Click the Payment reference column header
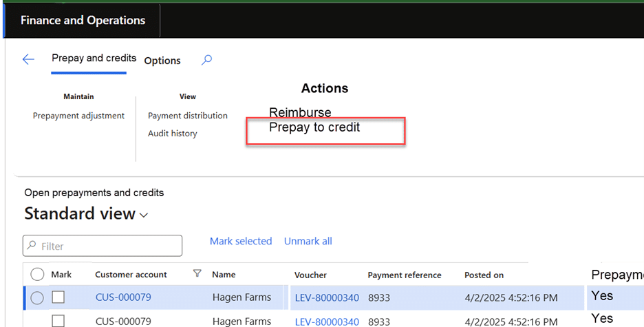The height and width of the screenshot is (327, 644). (405, 275)
